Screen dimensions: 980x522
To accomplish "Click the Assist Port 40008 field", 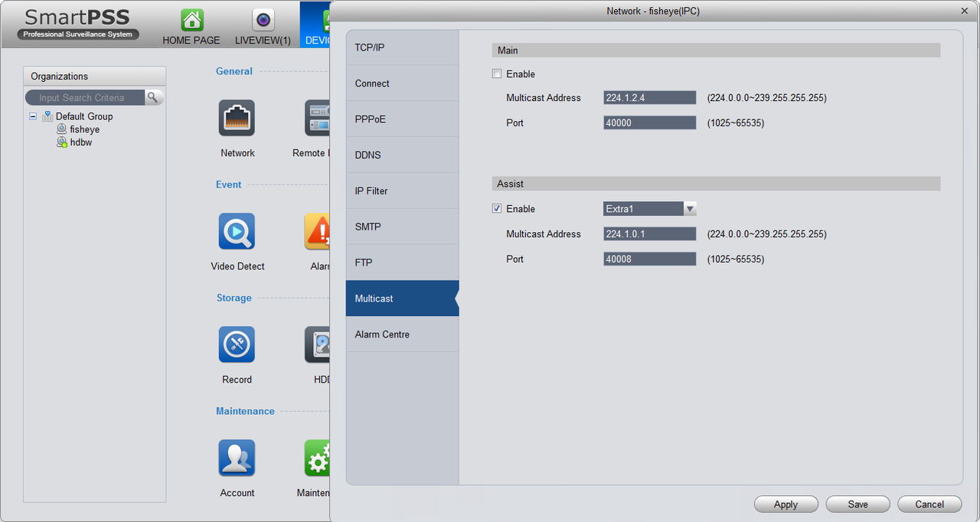I will 650,259.
